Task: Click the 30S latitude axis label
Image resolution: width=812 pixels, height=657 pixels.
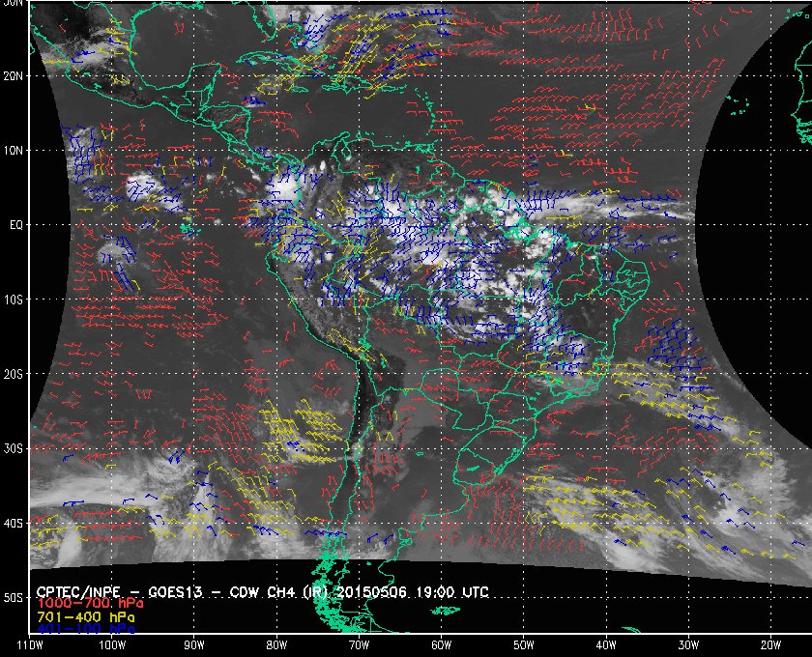Action: [14, 449]
